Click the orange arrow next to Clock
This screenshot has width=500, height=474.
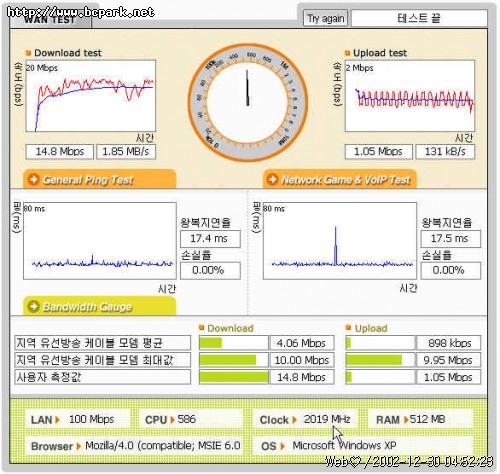click(294, 420)
